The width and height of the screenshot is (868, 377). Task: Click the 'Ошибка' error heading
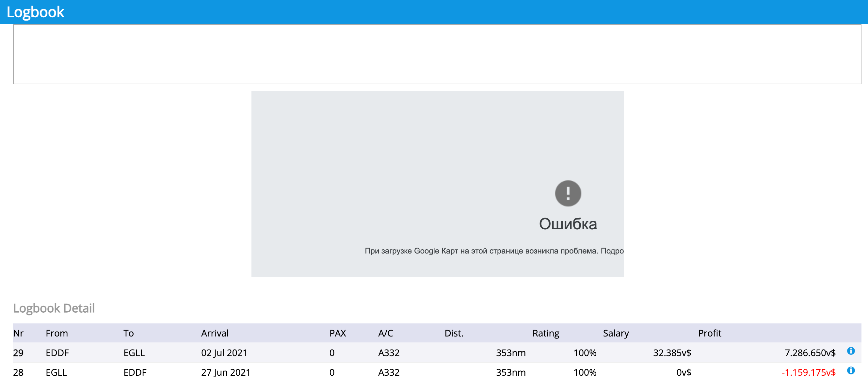click(x=568, y=224)
